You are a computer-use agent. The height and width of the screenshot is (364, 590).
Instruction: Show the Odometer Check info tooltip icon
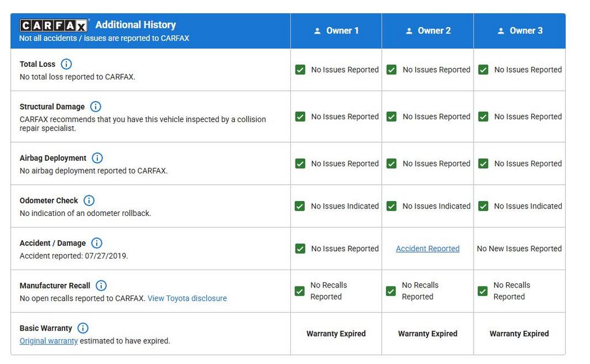click(89, 200)
